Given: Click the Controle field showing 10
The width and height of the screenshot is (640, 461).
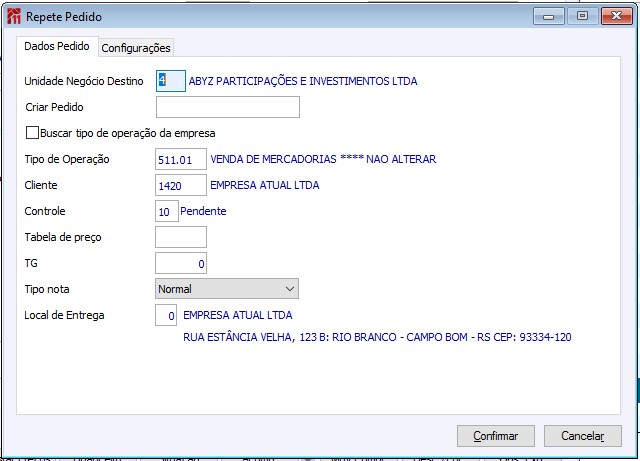Looking at the screenshot, I should [x=167, y=212].
